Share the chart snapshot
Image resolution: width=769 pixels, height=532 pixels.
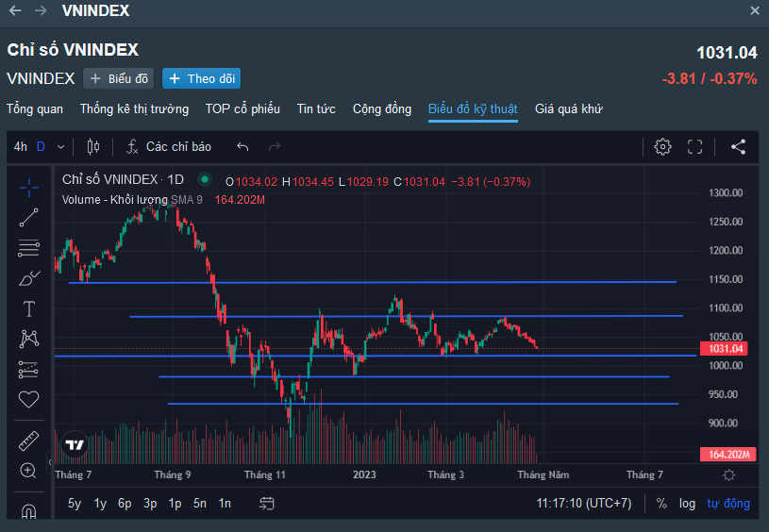[x=738, y=146]
